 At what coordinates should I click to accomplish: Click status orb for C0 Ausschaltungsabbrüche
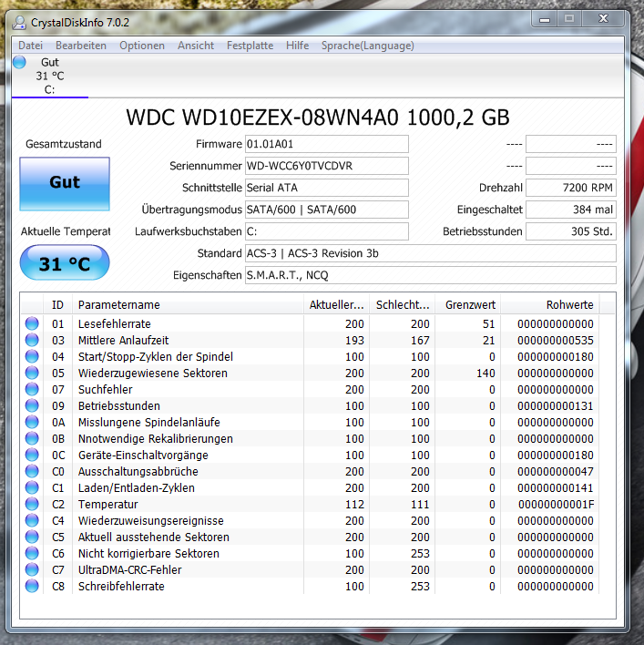coord(32,471)
